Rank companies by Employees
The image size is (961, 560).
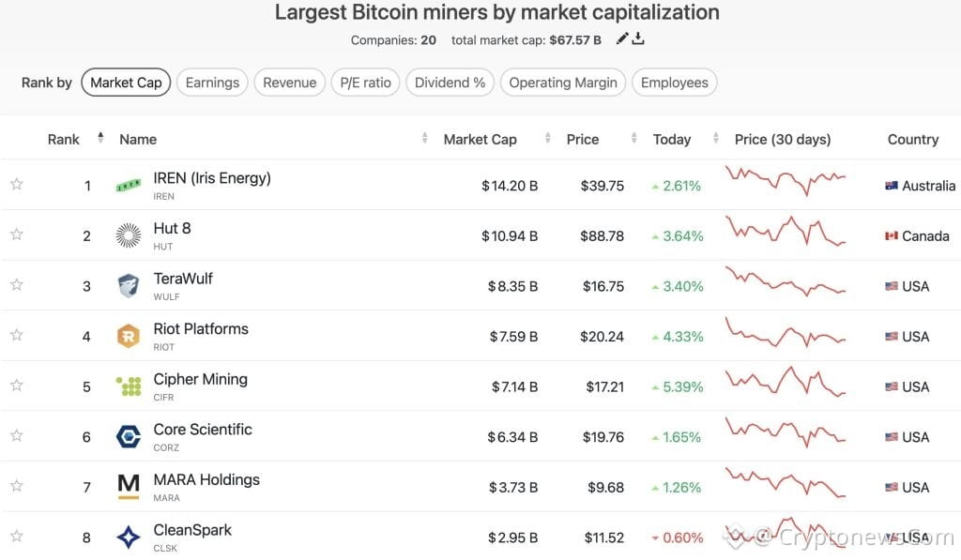tap(674, 83)
